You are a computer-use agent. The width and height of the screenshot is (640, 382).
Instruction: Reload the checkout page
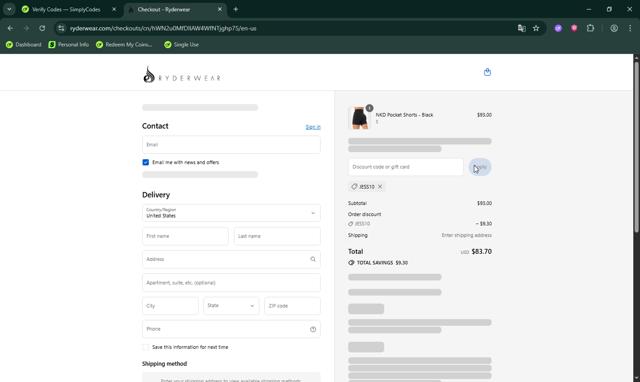tap(42, 28)
